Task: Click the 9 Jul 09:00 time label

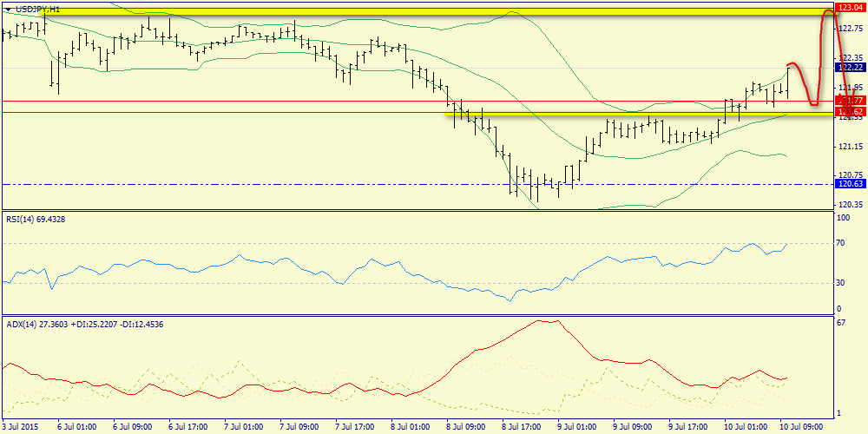Action: click(632, 427)
